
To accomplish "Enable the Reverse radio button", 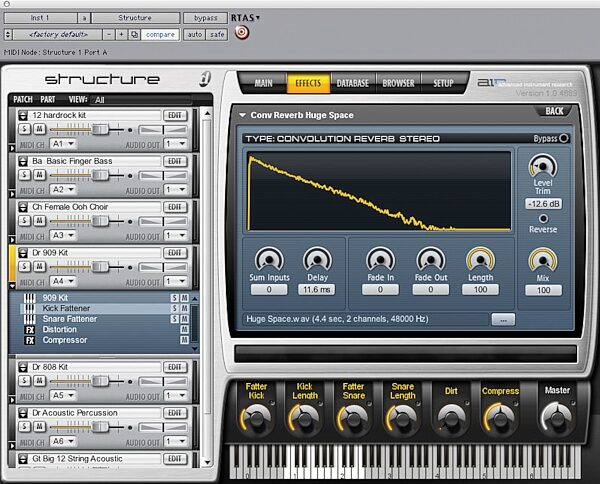I will 543,218.
